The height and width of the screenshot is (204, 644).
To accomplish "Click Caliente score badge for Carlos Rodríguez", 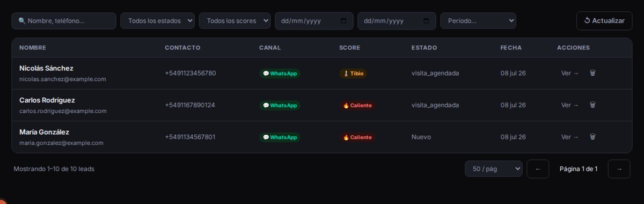I will (357, 105).
